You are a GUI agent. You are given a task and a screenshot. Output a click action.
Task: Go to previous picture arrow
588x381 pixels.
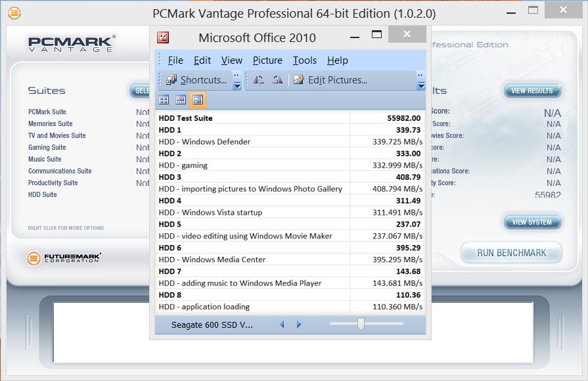(x=282, y=325)
